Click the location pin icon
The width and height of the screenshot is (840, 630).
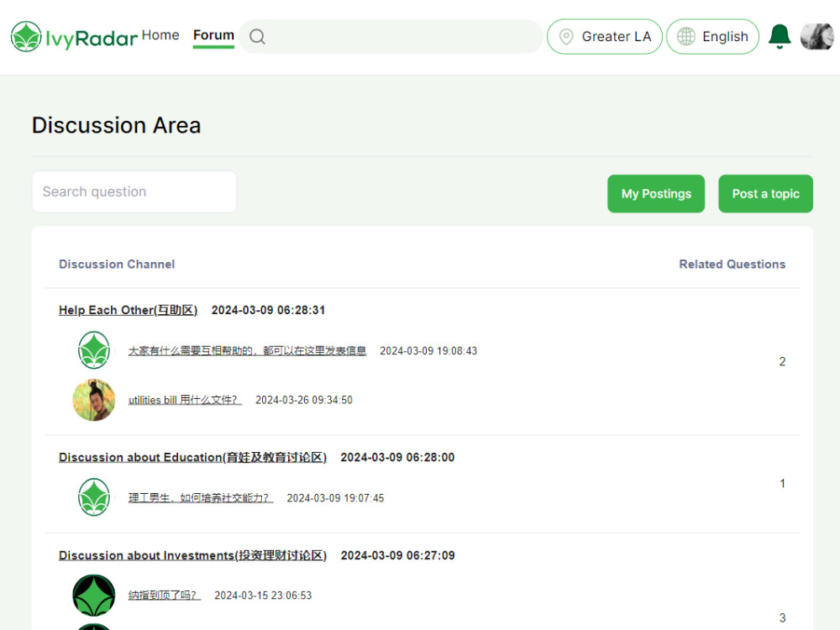pos(566,36)
